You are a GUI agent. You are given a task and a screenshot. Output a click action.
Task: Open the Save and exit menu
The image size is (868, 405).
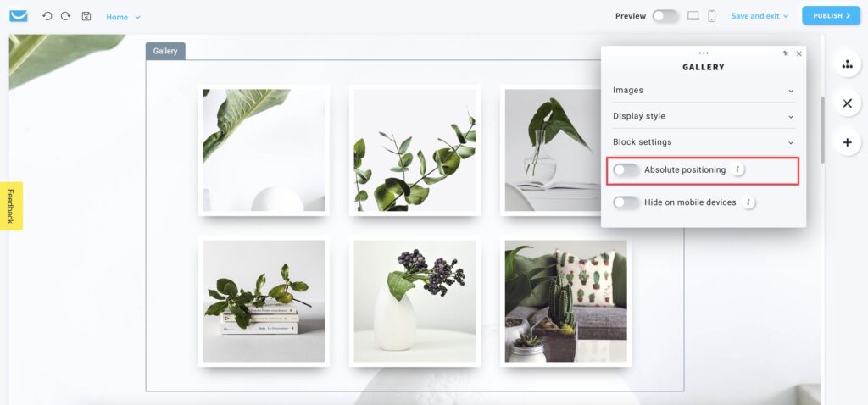coord(759,16)
